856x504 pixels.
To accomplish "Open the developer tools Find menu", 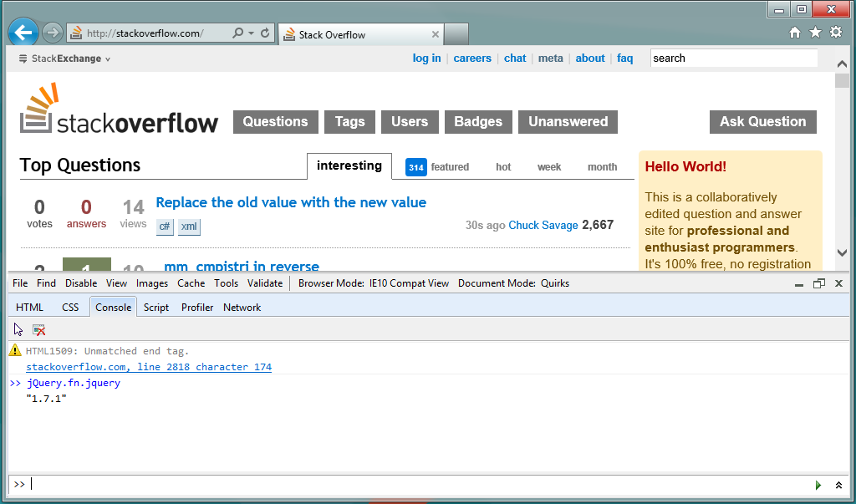I will 47,283.
